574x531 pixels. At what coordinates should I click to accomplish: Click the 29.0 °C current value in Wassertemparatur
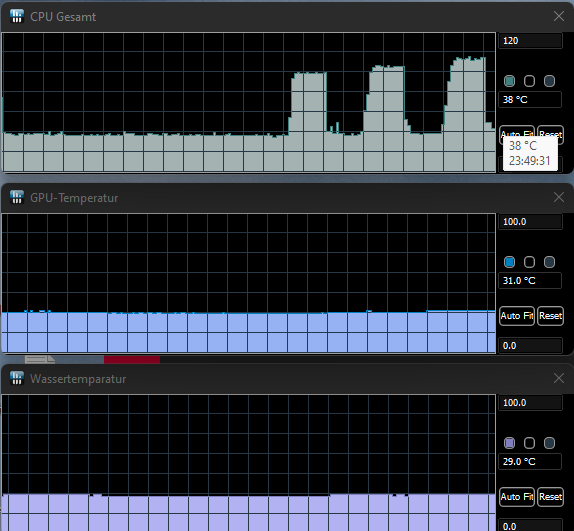coord(530,462)
